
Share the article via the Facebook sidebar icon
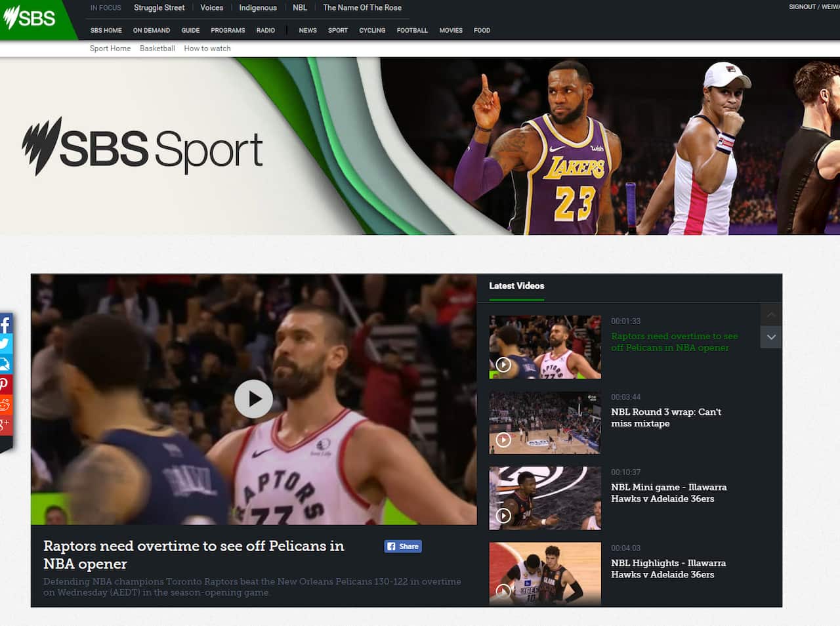(x=7, y=323)
